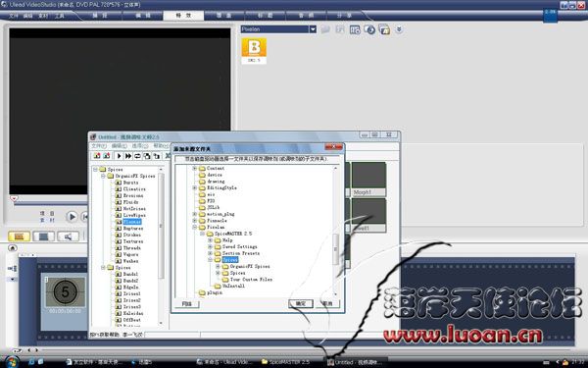
Task: Click the 确定 button in folder dialog
Action: 301,303
